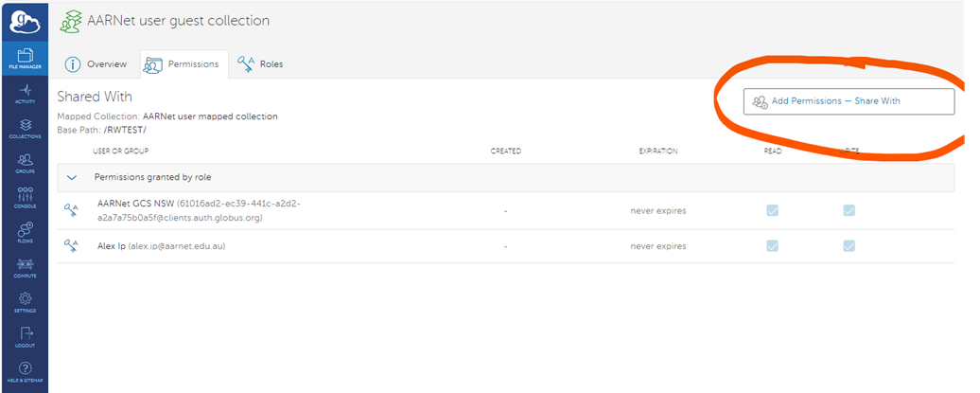Viewport: 980px width, 393px height.
Task: Click the AARNet GCS NSW user name
Action: pyautogui.click(x=135, y=204)
